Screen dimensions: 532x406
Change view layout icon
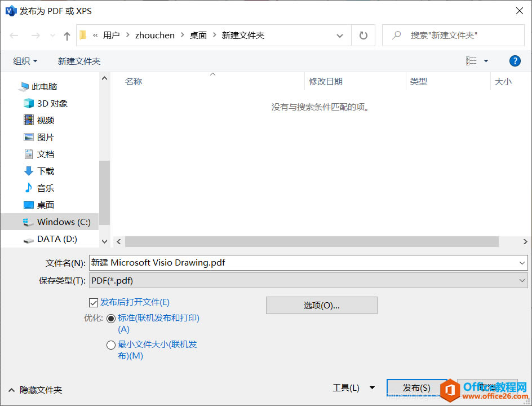click(471, 61)
